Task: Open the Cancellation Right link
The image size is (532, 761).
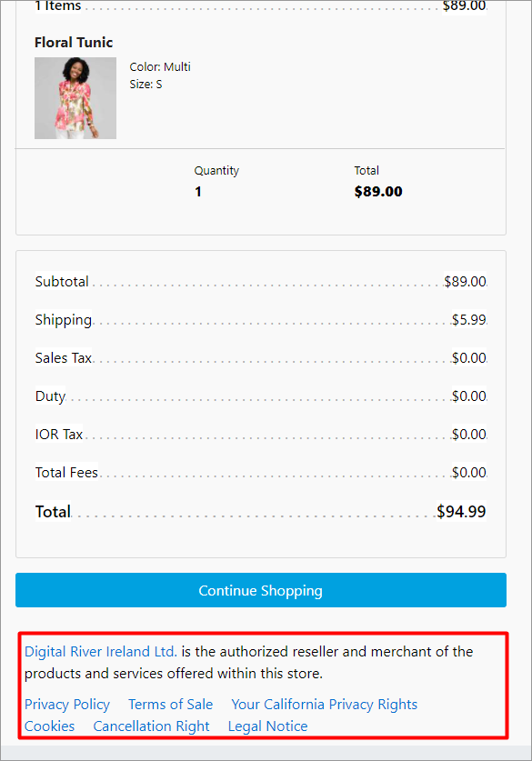Action: (x=152, y=726)
